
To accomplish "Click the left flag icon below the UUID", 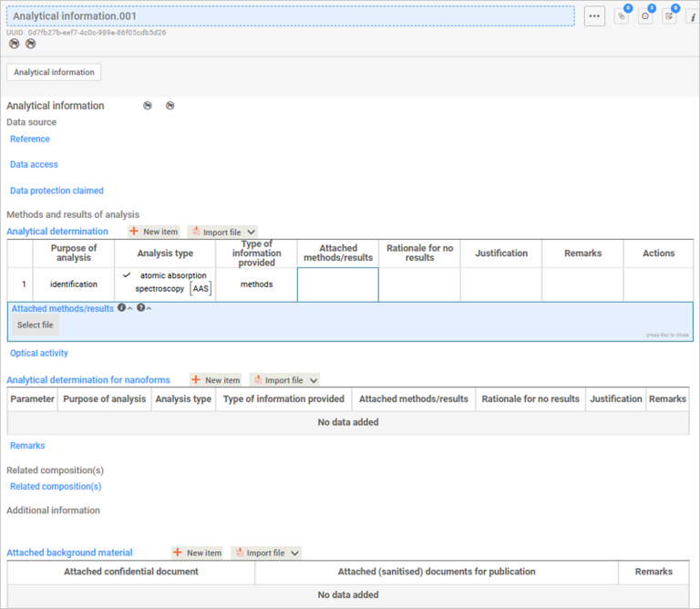I will [x=15, y=44].
